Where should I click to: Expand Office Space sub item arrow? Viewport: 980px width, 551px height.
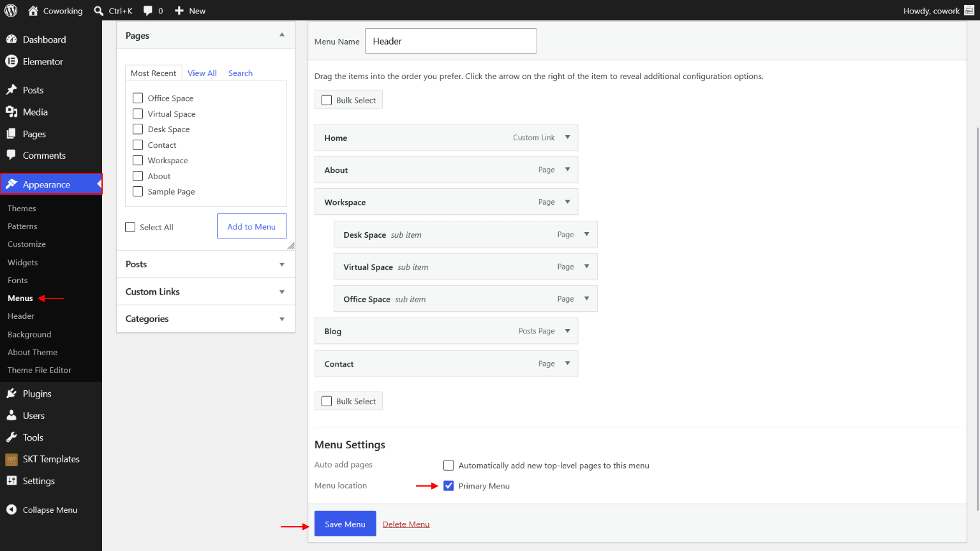(x=586, y=298)
